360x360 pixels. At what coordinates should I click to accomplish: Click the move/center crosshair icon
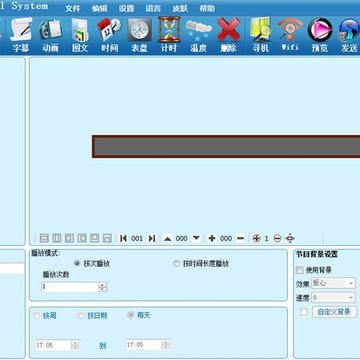pos(290,238)
